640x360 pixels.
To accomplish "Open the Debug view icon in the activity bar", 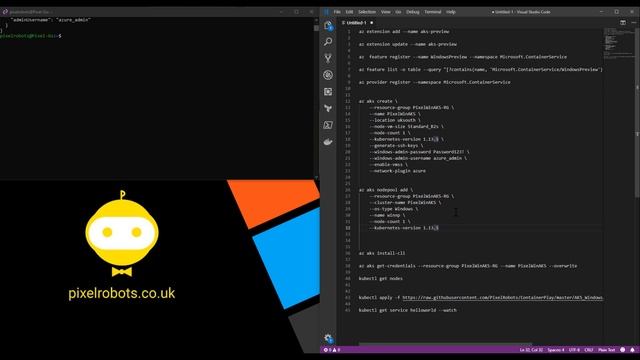I will point(328,75).
